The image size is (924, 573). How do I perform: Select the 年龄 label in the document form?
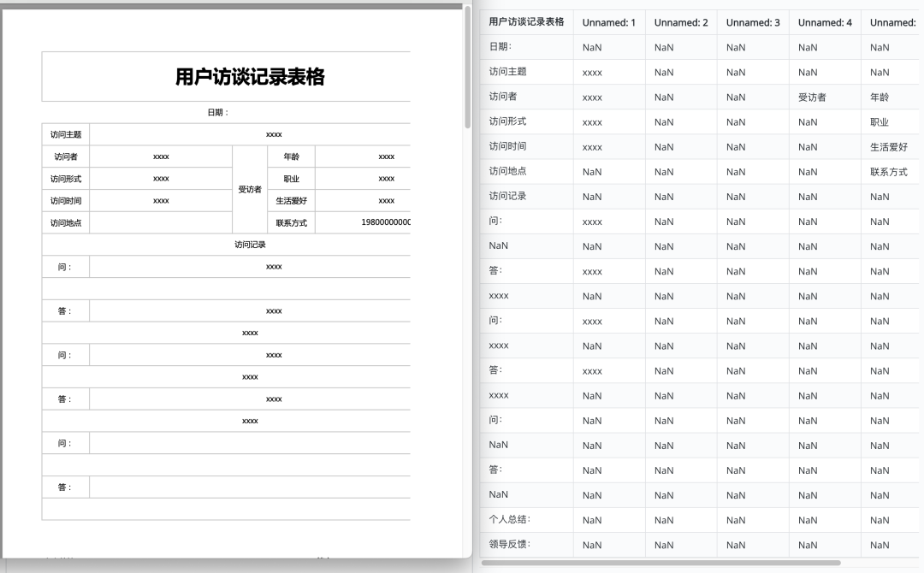(291, 157)
